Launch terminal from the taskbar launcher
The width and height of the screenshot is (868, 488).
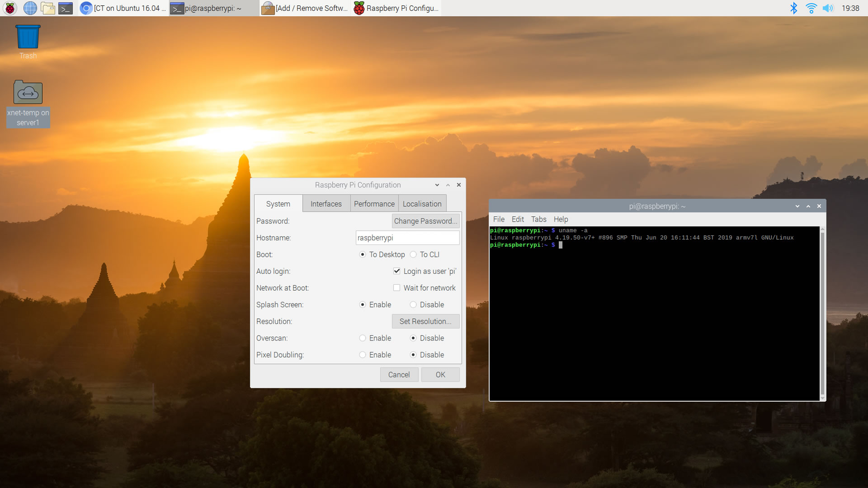66,8
